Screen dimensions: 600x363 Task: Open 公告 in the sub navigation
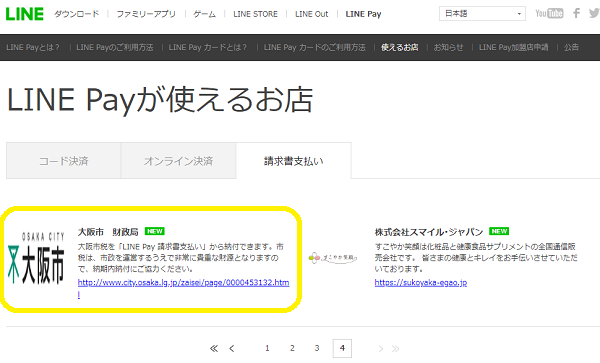click(571, 47)
